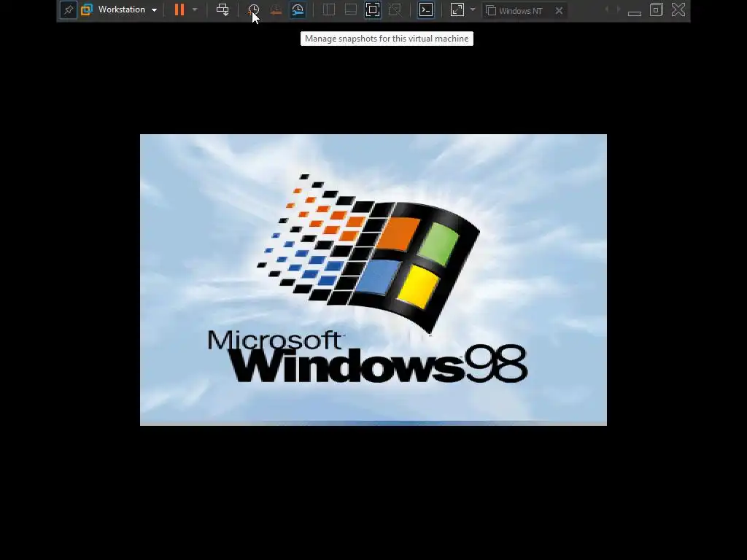Screen dimensions: 747x560
Task: Show or hide the library sidebar
Action: (x=329, y=9)
